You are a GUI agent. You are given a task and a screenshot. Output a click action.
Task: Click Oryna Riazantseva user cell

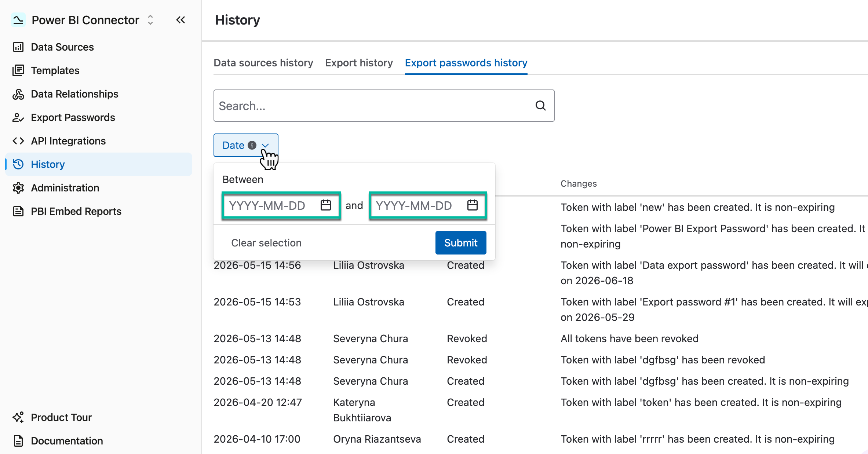(x=377, y=439)
